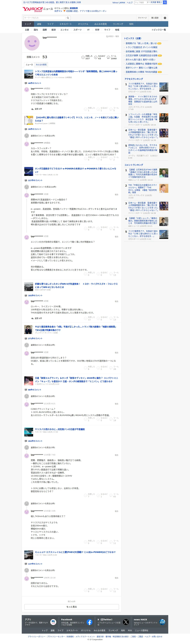Click 報告 on the 田舎はEV comment
The height and width of the screenshot is (644, 190).
(x=117, y=353)
